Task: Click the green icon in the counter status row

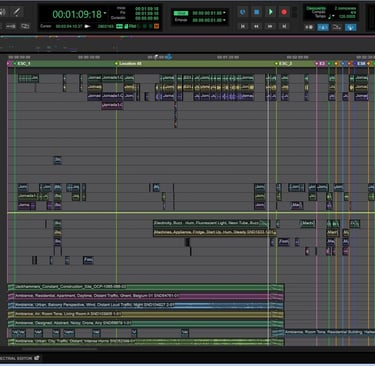Action: click(x=119, y=26)
